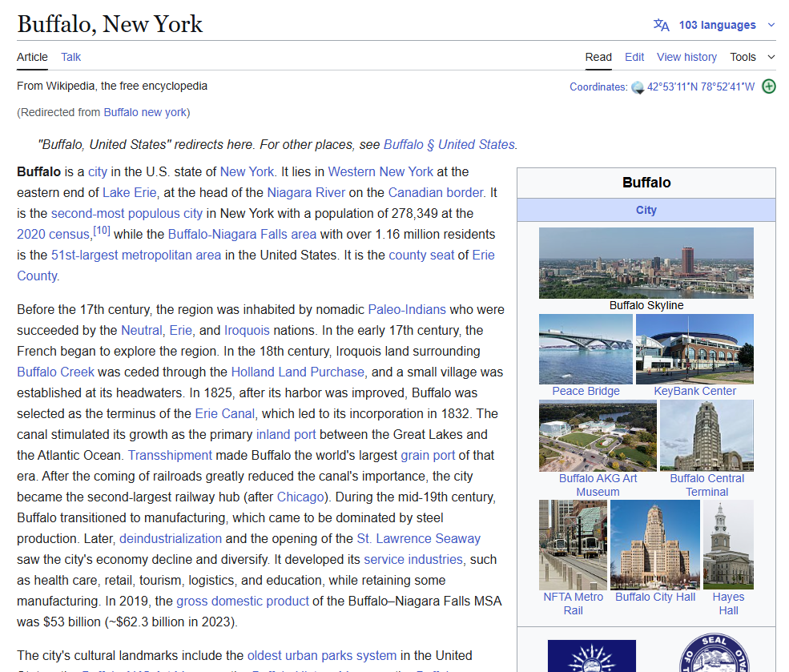789x672 pixels.
Task: Follow the Lake Erie link
Action: 129,193
